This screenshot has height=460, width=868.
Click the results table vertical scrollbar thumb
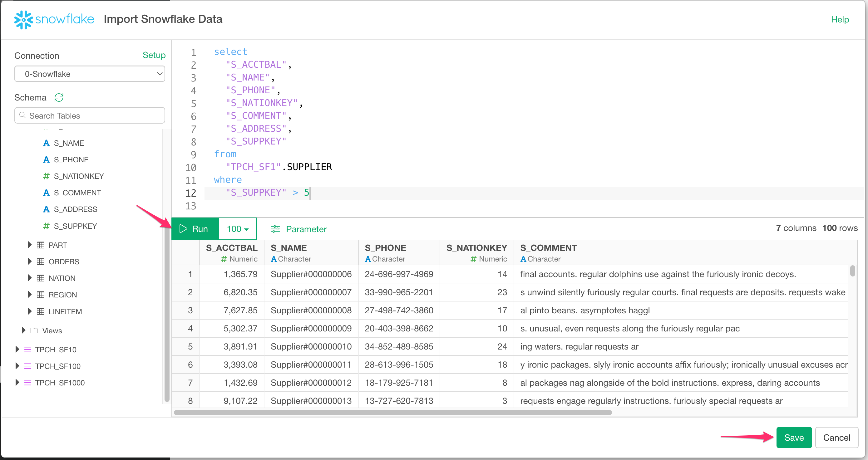tap(852, 271)
